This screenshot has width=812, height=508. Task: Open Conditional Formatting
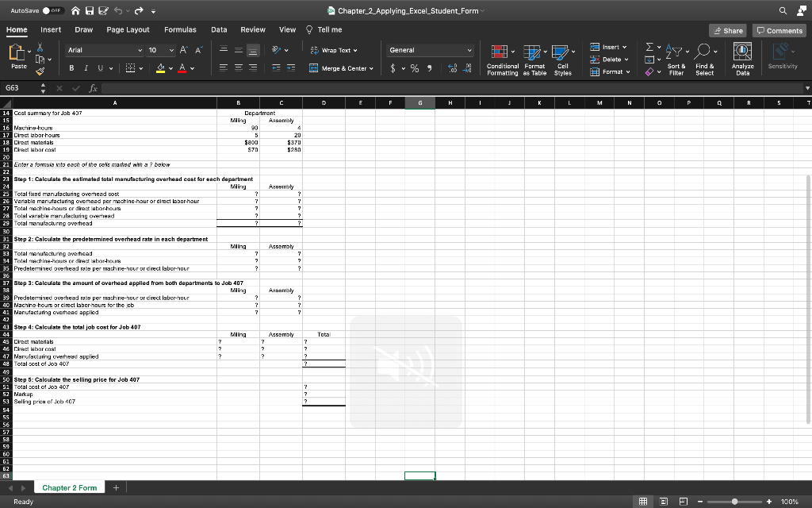click(502, 60)
